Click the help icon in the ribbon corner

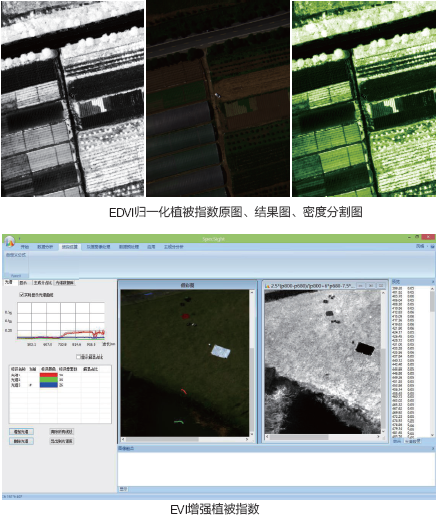tap(432, 246)
